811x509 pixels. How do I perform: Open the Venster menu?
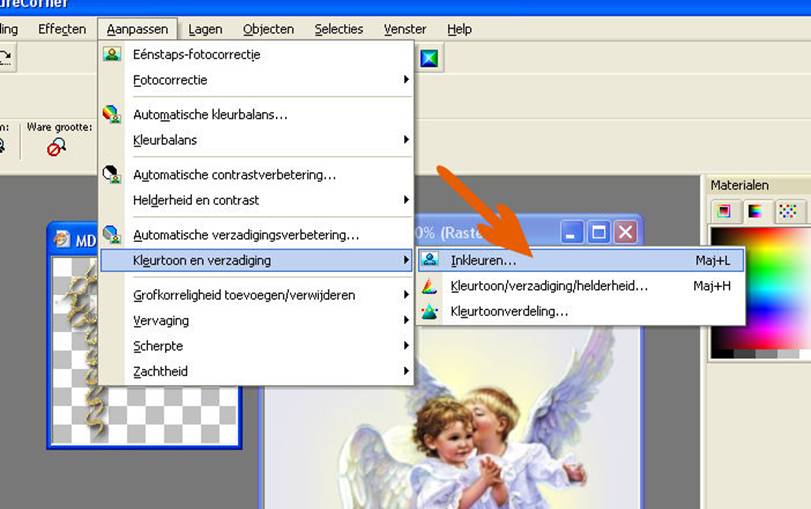point(405,29)
